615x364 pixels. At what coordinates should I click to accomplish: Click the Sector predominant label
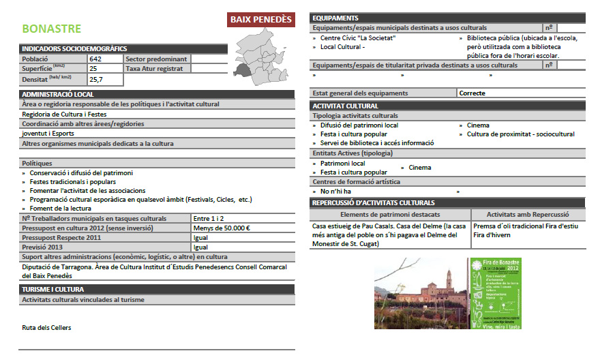tap(156, 59)
